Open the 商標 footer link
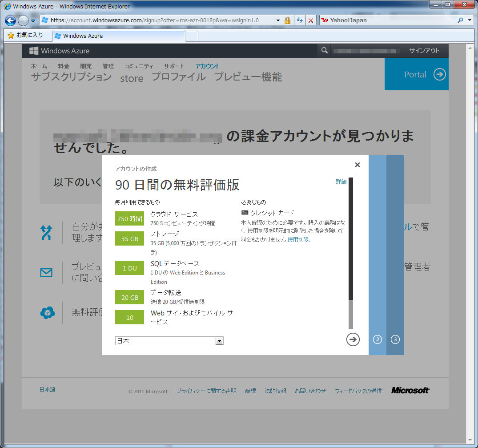Image resolution: width=478 pixels, height=448 pixels. [x=251, y=391]
